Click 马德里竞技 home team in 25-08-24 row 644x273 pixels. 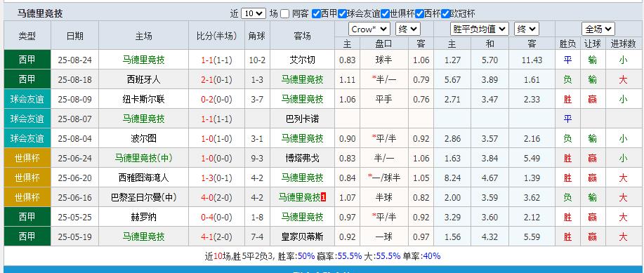tap(143, 60)
